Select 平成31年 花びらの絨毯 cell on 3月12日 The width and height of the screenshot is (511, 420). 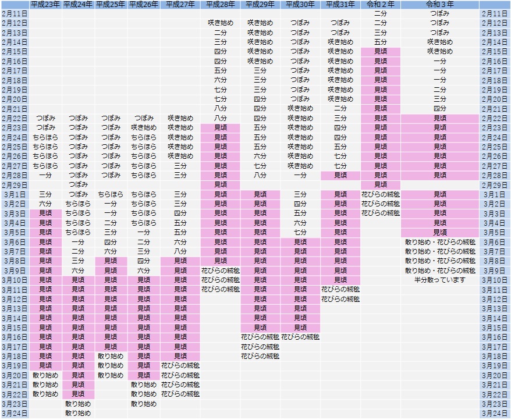click(x=340, y=299)
